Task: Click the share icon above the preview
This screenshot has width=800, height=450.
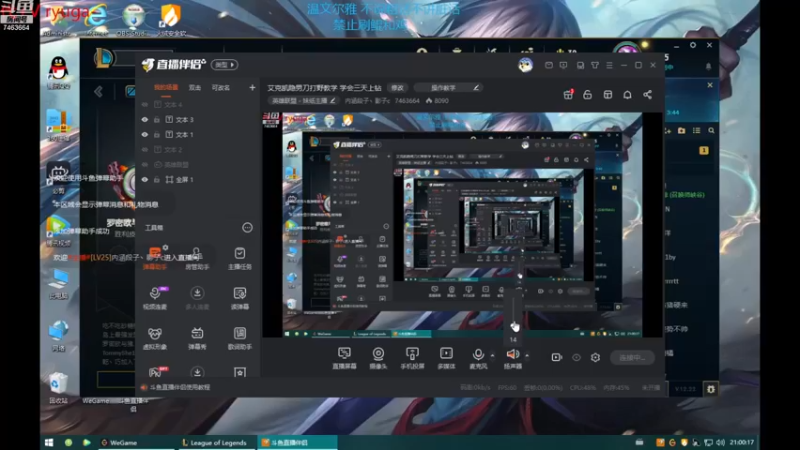Action: coord(647,95)
